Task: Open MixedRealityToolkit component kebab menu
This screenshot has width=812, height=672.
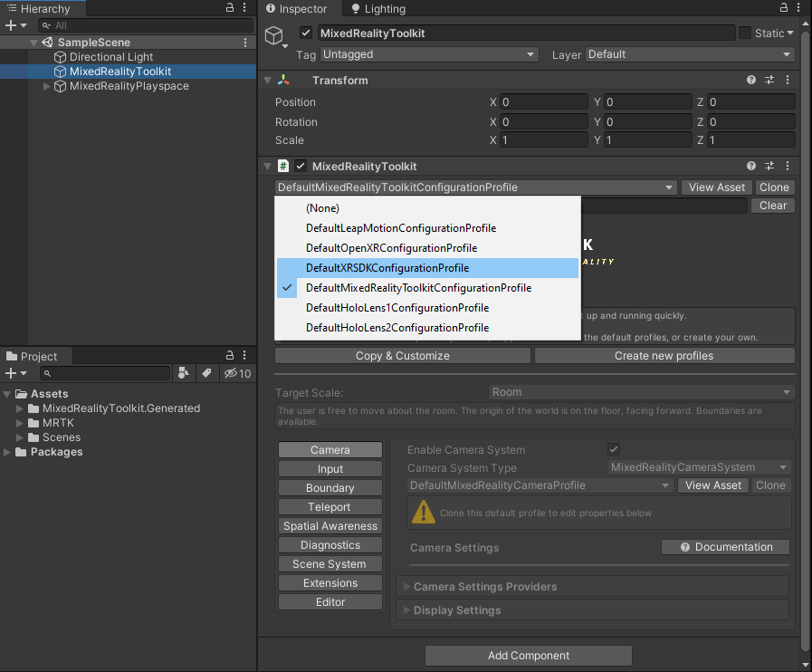Action: [788, 166]
